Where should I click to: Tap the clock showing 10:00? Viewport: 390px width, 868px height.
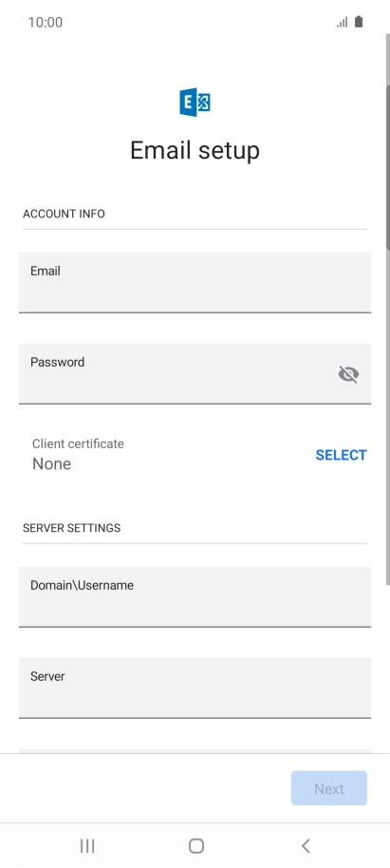(46, 22)
